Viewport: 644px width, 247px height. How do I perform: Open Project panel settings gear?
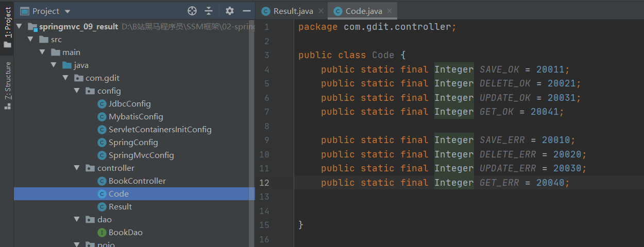(x=230, y=11)
